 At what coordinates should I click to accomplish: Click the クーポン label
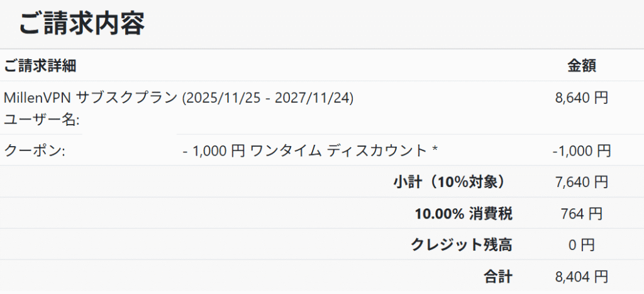(35, 151)
